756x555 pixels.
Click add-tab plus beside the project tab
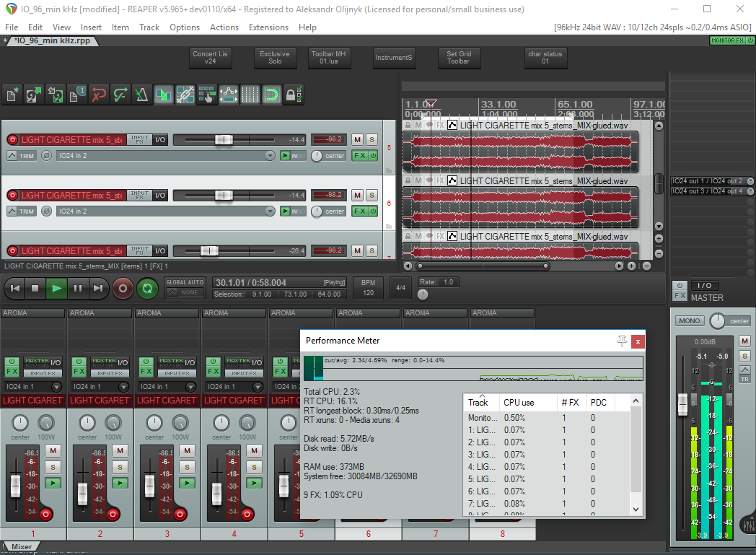pyautogui.click(x=5, y=40)
